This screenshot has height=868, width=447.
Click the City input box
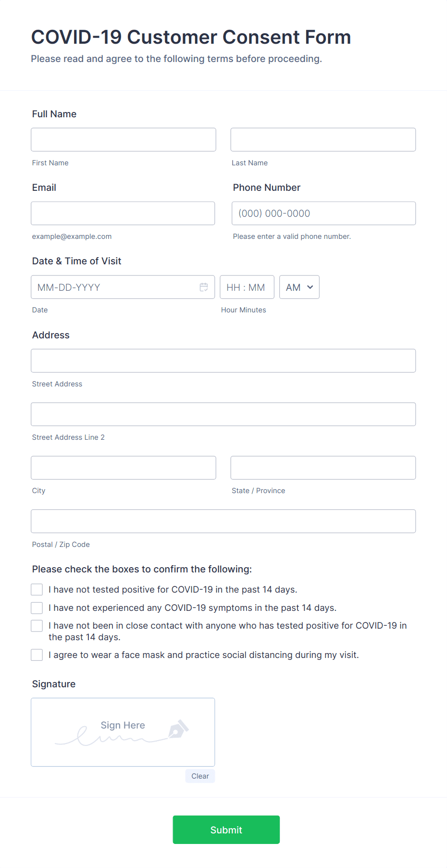coord(123,467)
